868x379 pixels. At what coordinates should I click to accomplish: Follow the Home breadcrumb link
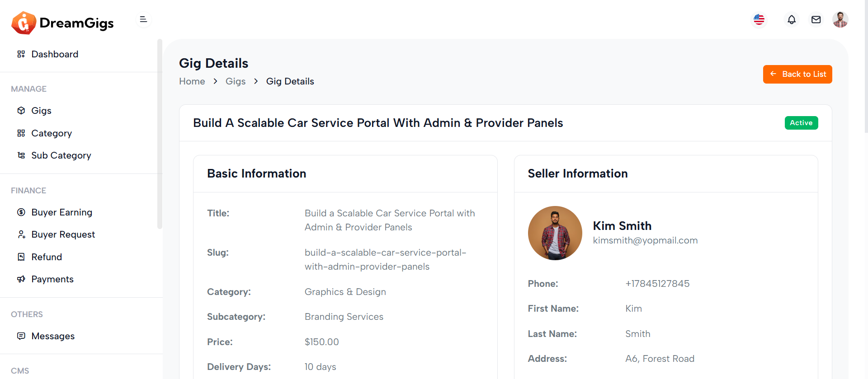pyautogui.click(x=192, y=81)
